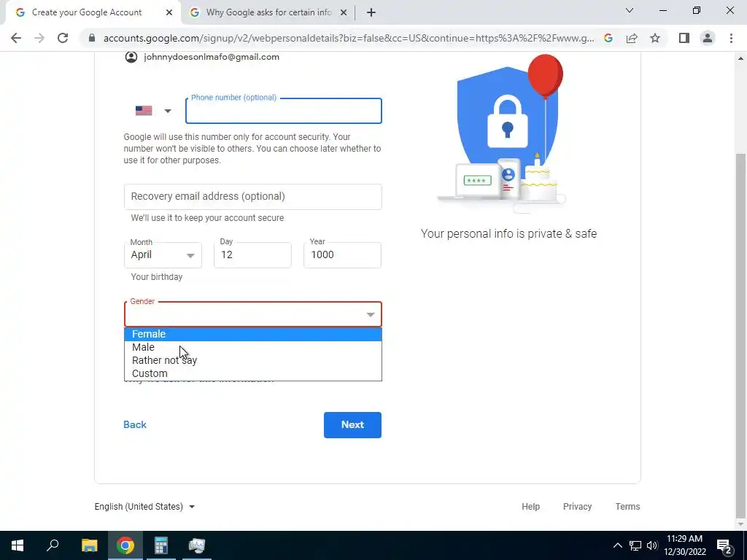The height and width of the screenshot is (560, 747).
Task: Bookmark this page with the star icon
Action: tap(655, 38)
